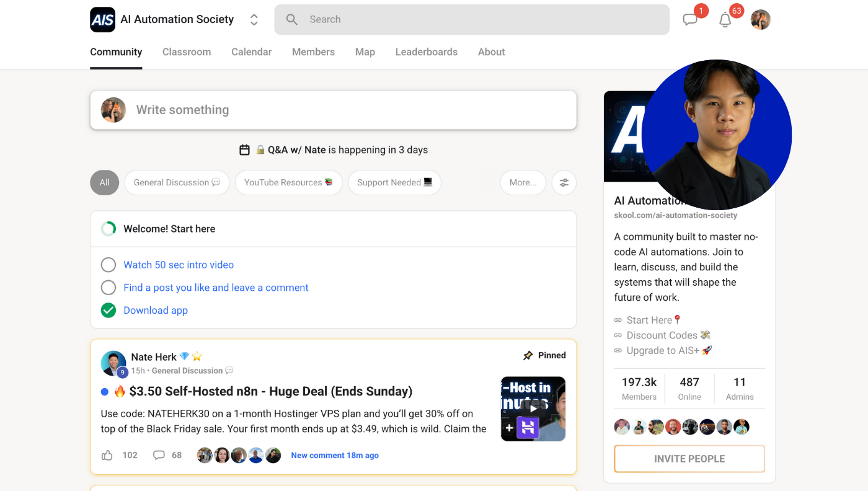
Task: Open the chat messages icon
Action: pyautogui.click(x=690, y=20)
